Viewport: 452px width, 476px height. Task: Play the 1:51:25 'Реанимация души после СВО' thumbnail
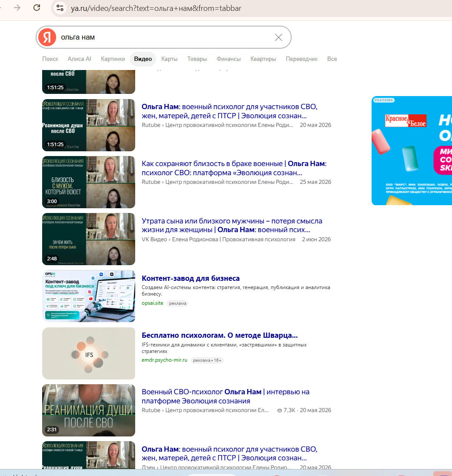coord(89,125)
